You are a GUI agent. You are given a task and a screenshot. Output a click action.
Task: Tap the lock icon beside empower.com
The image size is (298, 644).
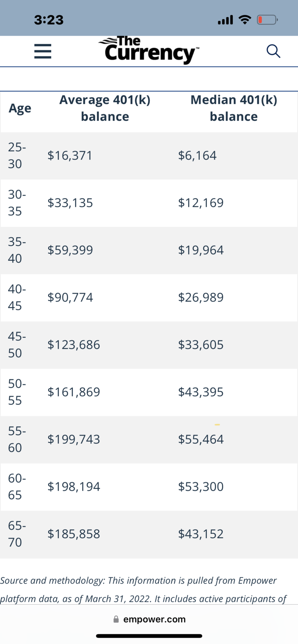click(x=116, y=619)
